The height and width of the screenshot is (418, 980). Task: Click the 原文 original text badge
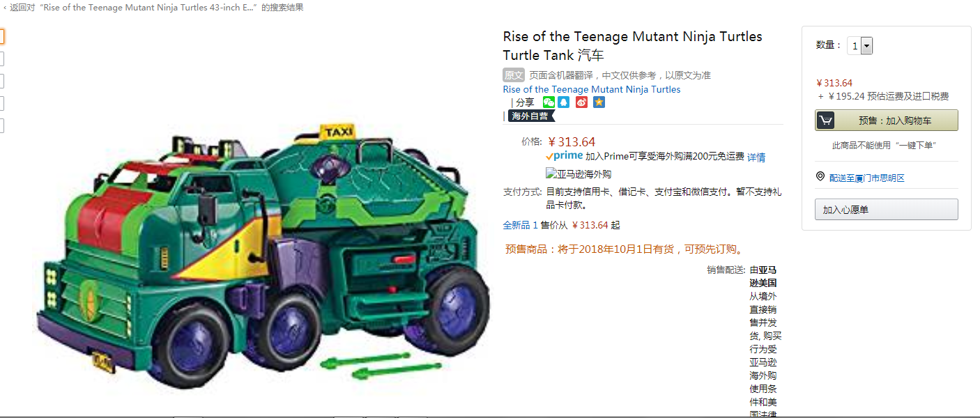tap(514, 75)
